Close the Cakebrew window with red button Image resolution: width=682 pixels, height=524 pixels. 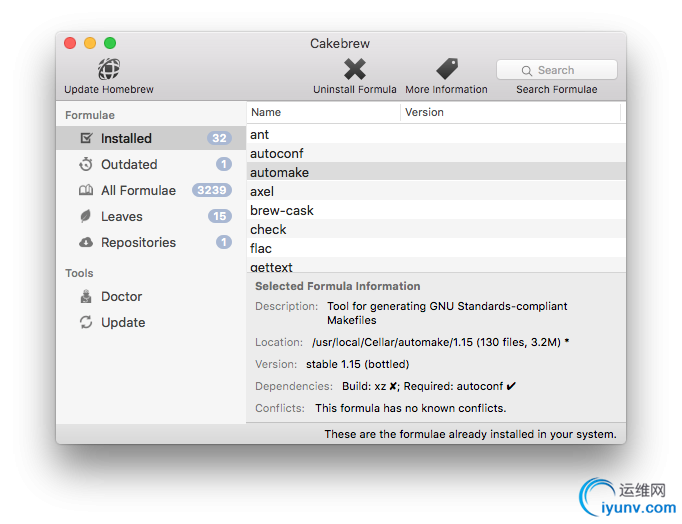point(70,43)
